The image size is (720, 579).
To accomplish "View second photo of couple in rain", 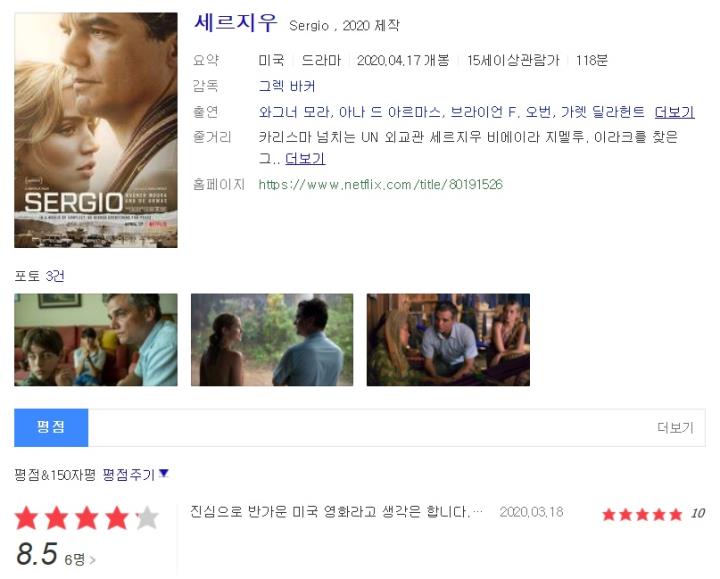I will [272, 340].
